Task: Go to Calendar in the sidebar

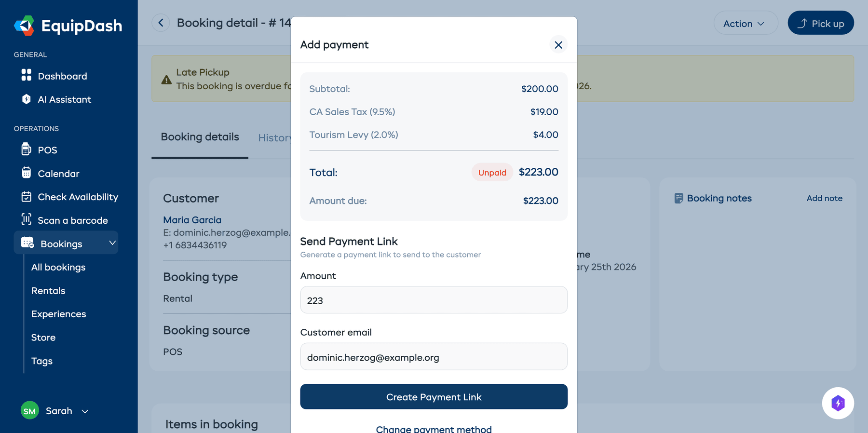Action: (59, 174)
